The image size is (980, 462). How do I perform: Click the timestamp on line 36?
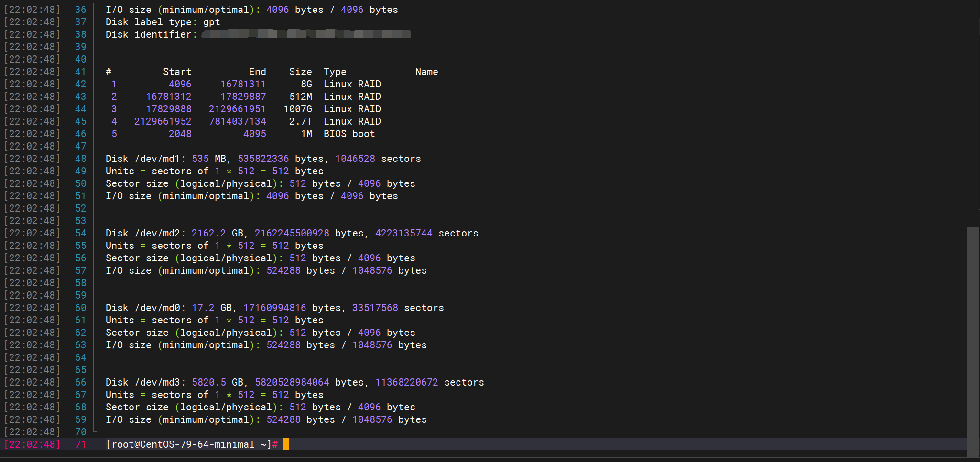point(33,10)
